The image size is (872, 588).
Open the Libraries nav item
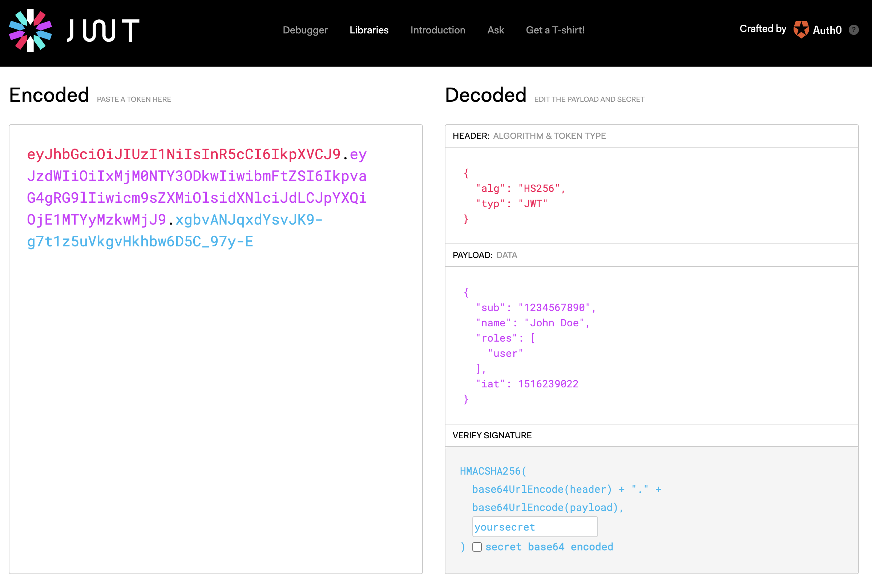point(369,30)
